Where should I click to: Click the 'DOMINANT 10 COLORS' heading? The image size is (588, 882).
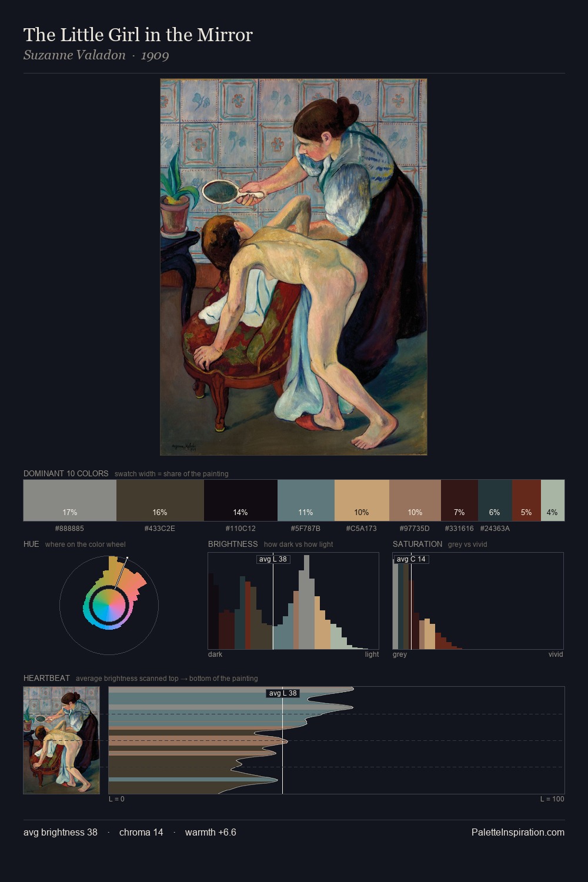[x=66, y=473]
